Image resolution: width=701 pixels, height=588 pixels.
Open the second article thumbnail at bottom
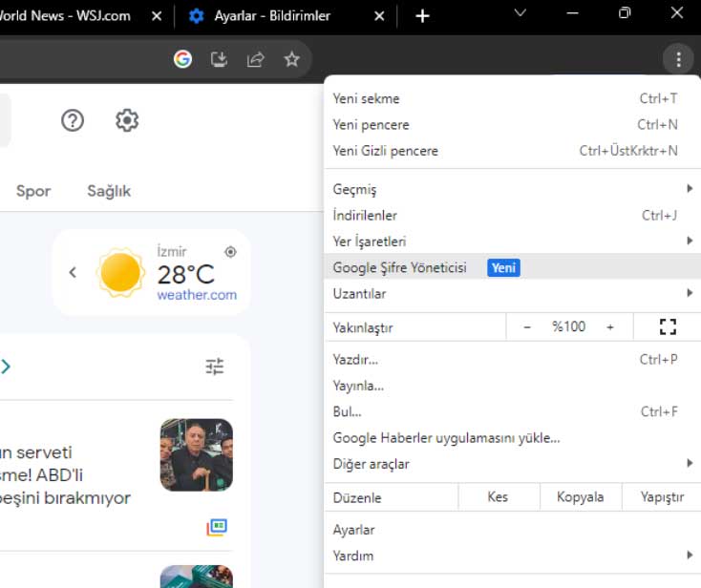click(x=197, y=577)
